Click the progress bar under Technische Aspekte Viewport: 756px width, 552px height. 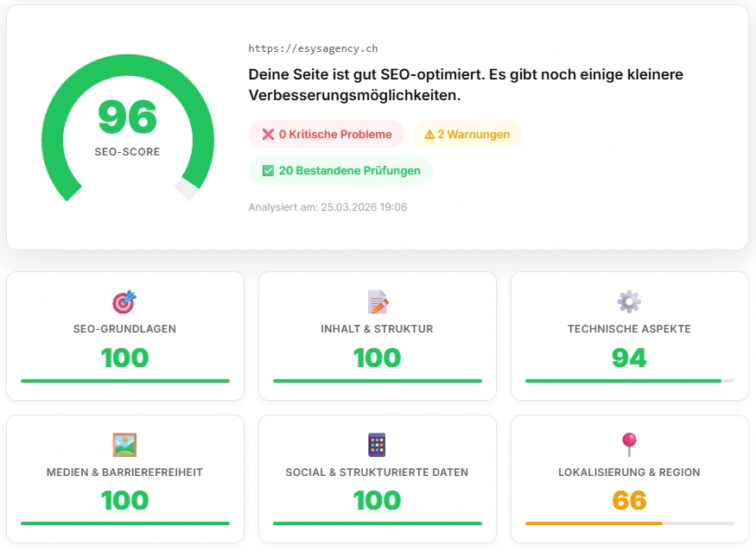coord(628,380)
